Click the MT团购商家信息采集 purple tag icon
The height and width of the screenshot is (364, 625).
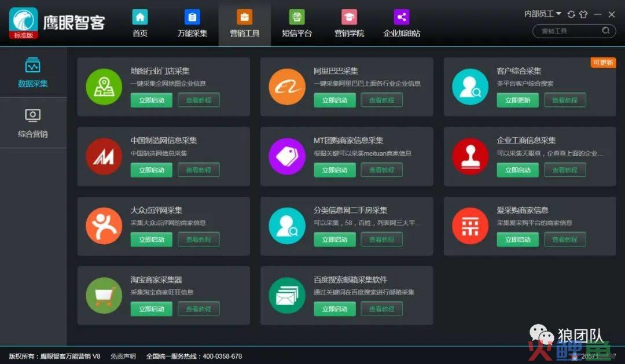point(287,156)
